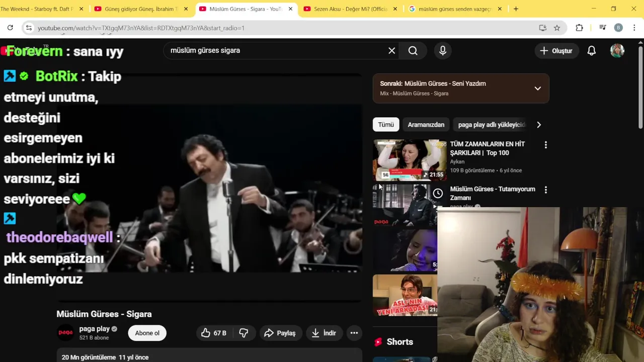The width and height of the screenshot is (644, 362).
Task: Click the Shorts section heading
Action: click(x=400, y=342)
